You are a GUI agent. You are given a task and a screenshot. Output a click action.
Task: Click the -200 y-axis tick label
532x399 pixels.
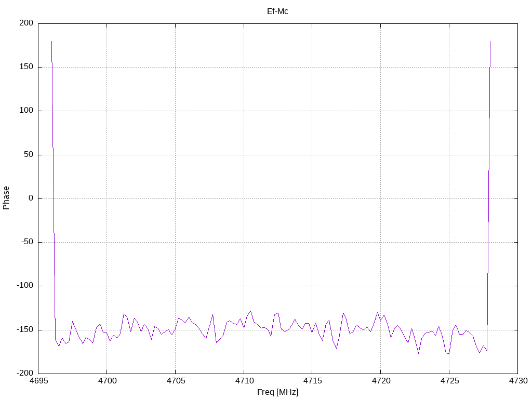pos(25,373)
